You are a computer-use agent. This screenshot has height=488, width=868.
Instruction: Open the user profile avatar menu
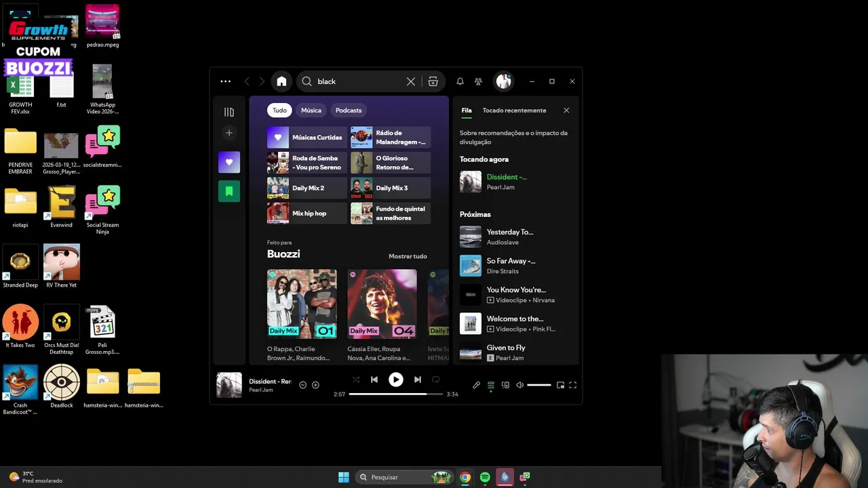(503, 81)
